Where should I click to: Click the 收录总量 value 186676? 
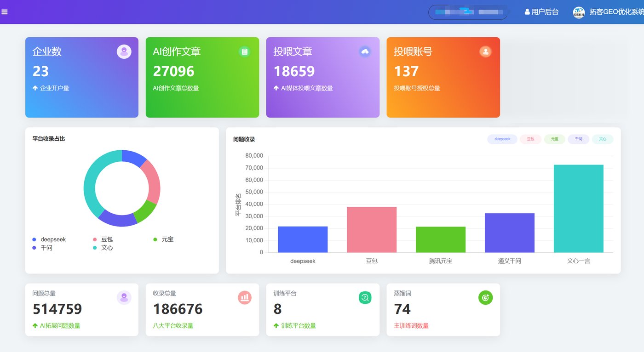[178, 309]
